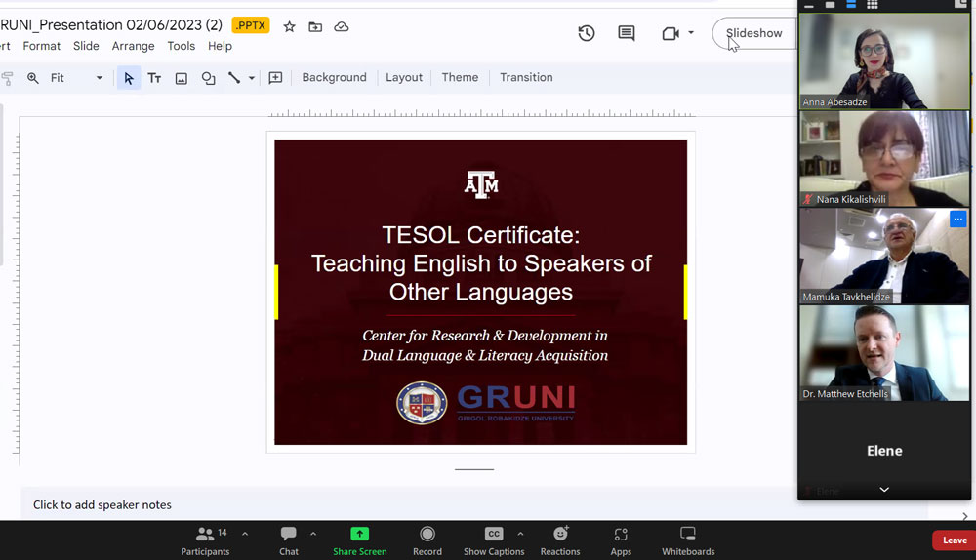Open the Tools menu

[182, 46]
